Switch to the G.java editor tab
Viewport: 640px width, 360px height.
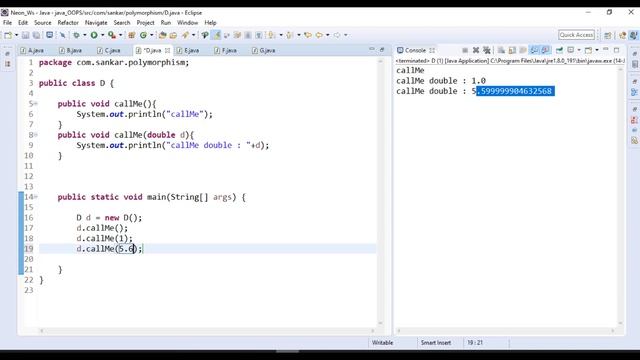click(264, 50)
